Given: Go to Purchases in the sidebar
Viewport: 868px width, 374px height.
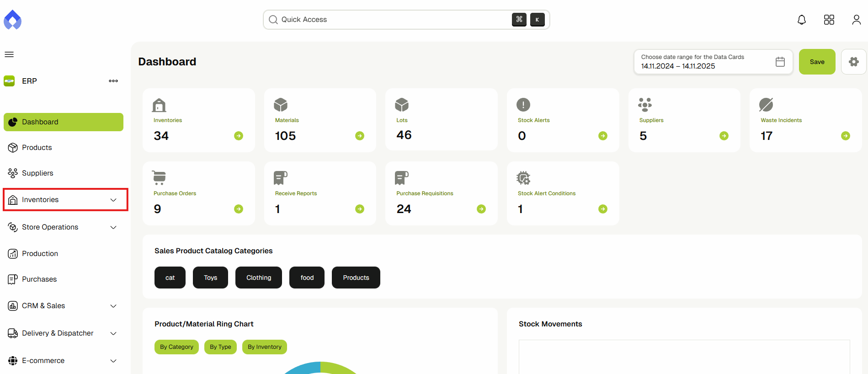Looking at the screenshot, I should point(39,279).
